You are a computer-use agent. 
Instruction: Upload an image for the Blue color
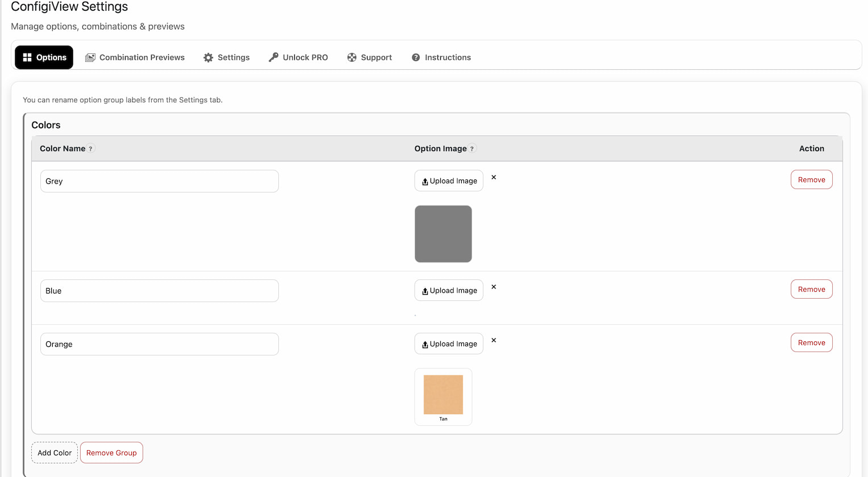(x=449, y=290)
